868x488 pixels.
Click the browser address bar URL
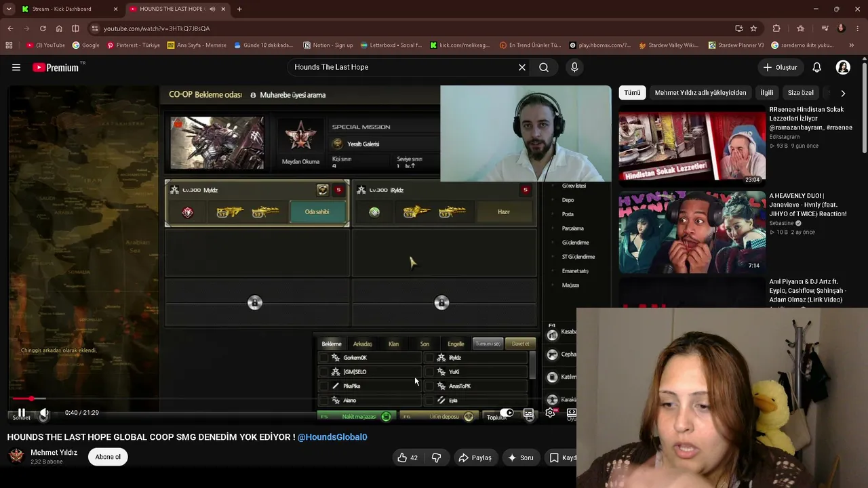coord(157,28)
